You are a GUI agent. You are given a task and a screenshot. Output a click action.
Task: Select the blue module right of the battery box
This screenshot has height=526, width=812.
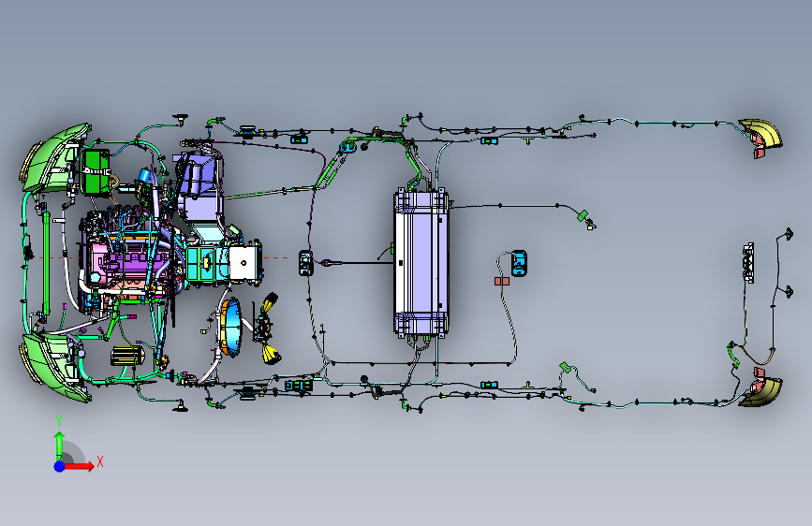(x=519, y=263)
